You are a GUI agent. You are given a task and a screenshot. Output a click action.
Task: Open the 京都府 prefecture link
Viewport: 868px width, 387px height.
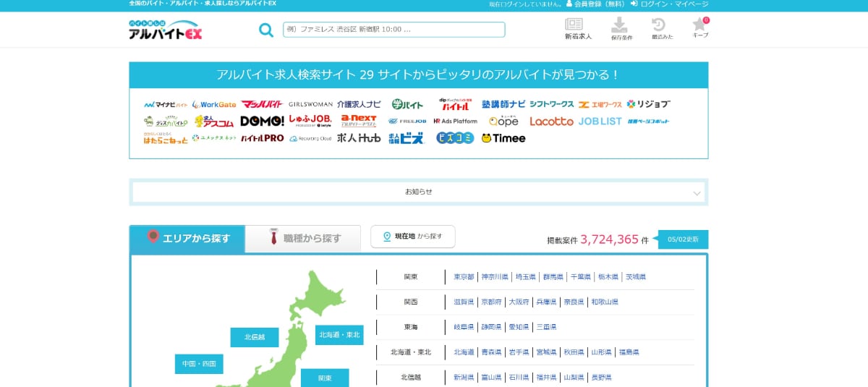(x=491, y=302)
